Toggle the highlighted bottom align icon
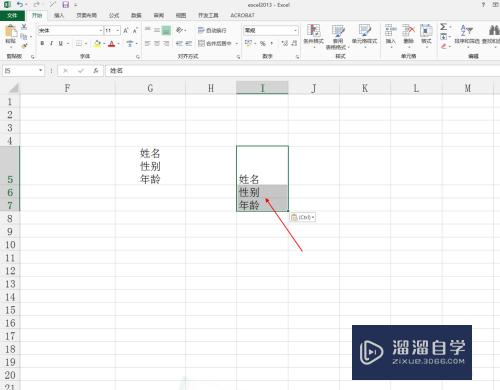500x390 pixels. tap(166, 30)
